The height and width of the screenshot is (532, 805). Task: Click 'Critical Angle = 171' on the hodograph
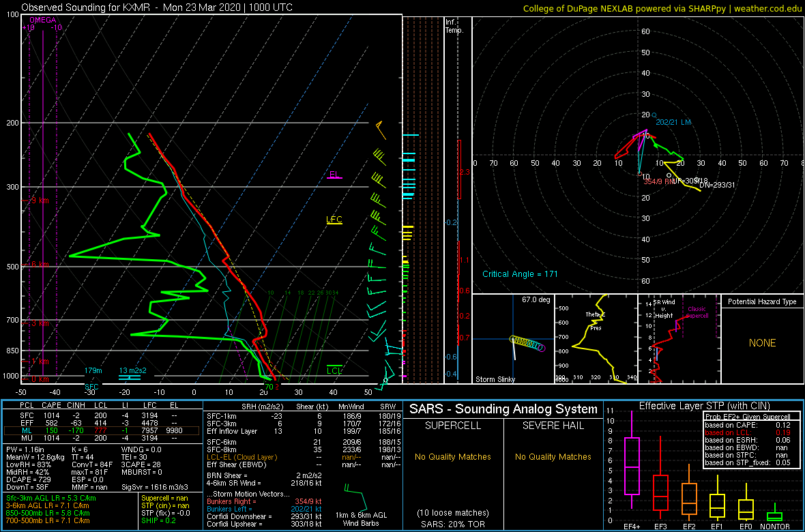tap(520, 274)
